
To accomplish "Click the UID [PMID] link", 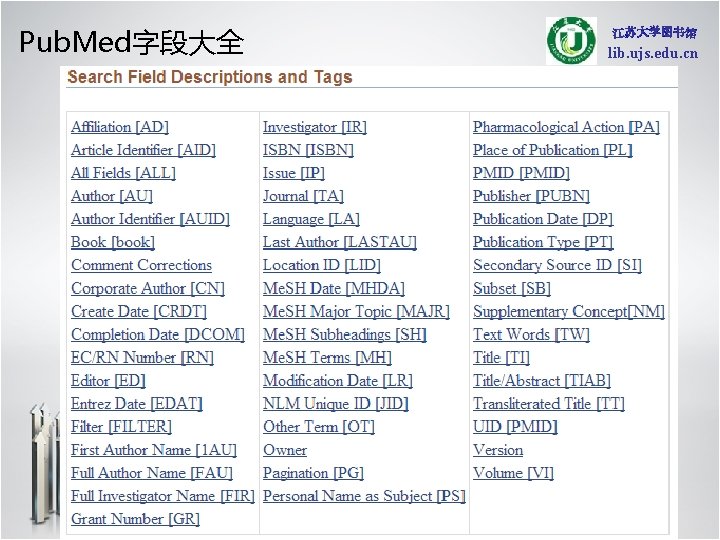I will [x=515, y=427].
